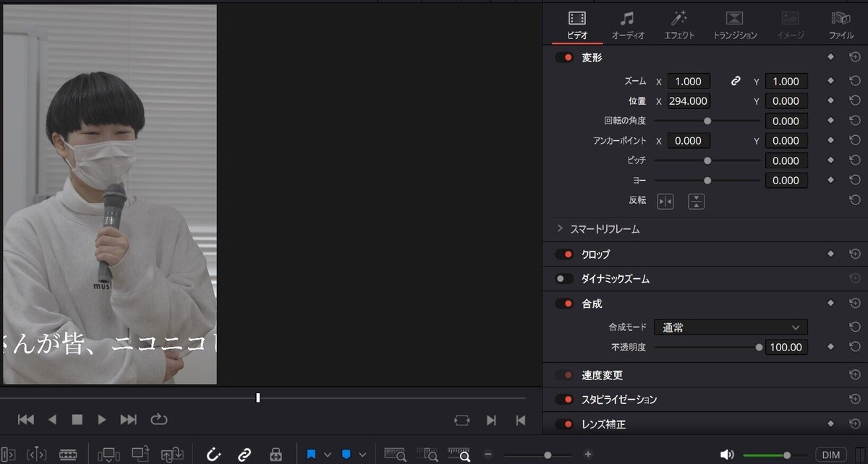Open the 合成モード dropdown showing 通常
The width and height of the screenshot is (868, 464).
[731, 327]
